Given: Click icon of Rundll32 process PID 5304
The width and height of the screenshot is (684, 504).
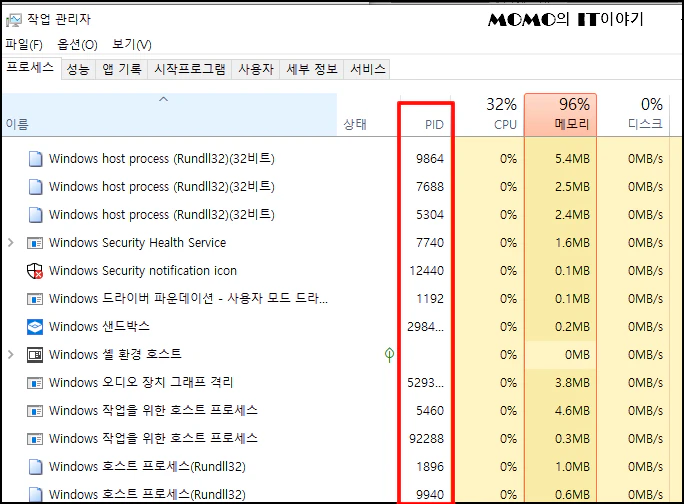Looking at the screenshot, I should [x=35, y=215].
